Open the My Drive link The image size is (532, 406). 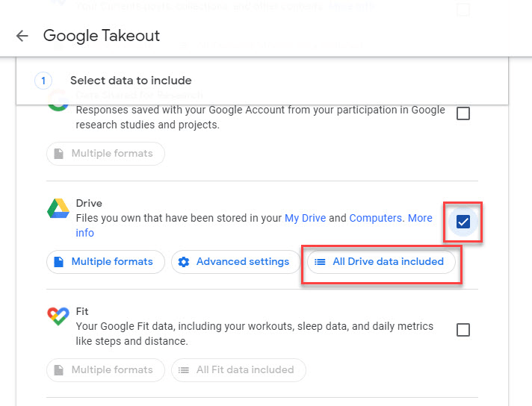click(x=305, y=218)
